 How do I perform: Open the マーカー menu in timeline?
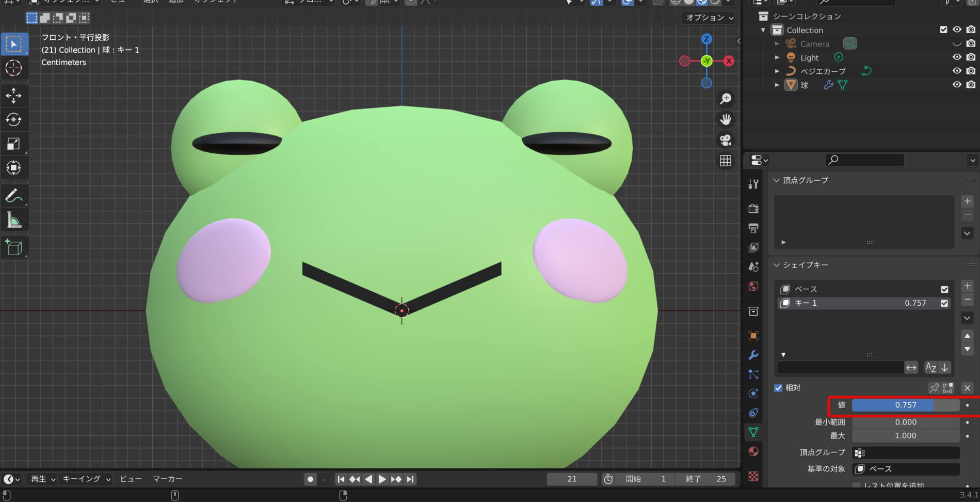167,479
